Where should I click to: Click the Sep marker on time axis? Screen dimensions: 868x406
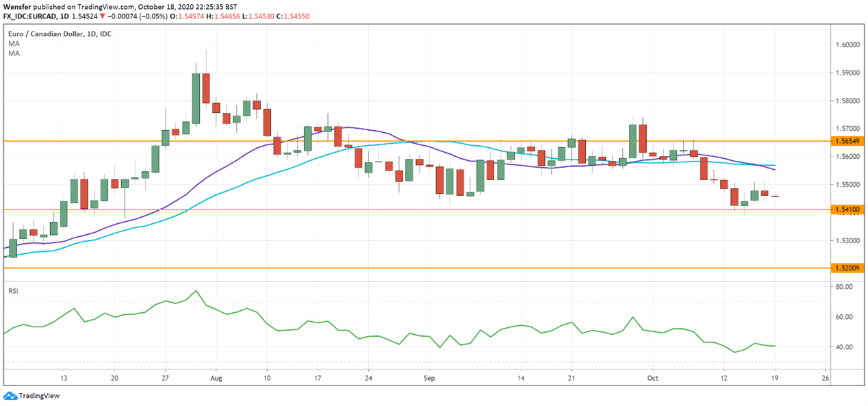coord(429,377)
